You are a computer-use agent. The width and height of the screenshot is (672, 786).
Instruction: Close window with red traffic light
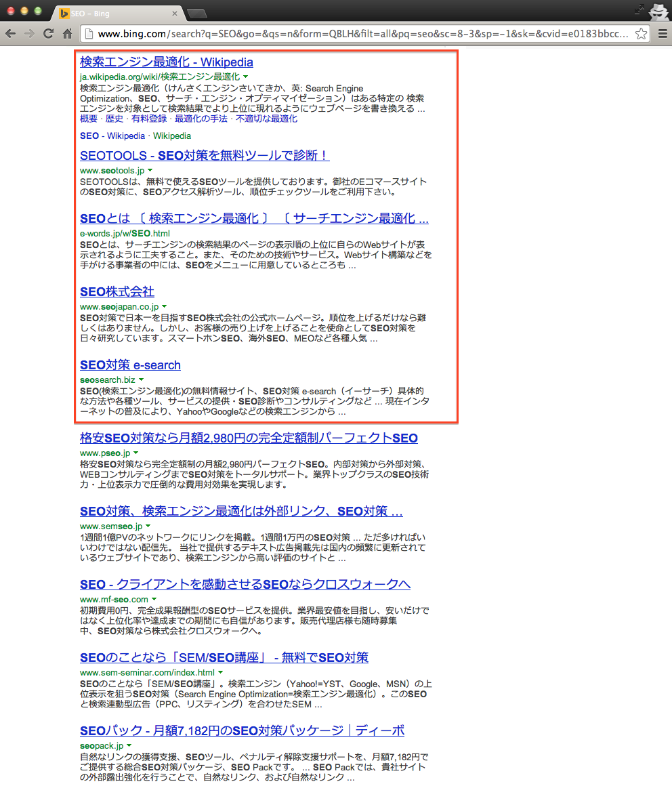pos(11,11)
